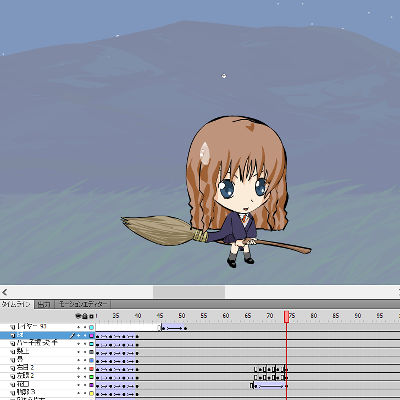Screen dimensions: 400x400
Task: Select the 右目 2 layer name
Action: (25, 368)
